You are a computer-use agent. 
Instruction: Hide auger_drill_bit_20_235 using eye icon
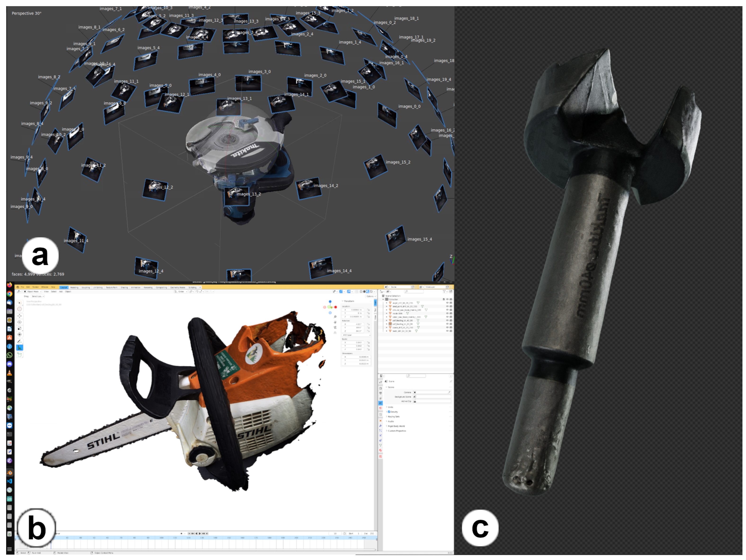tap(447, 303)
